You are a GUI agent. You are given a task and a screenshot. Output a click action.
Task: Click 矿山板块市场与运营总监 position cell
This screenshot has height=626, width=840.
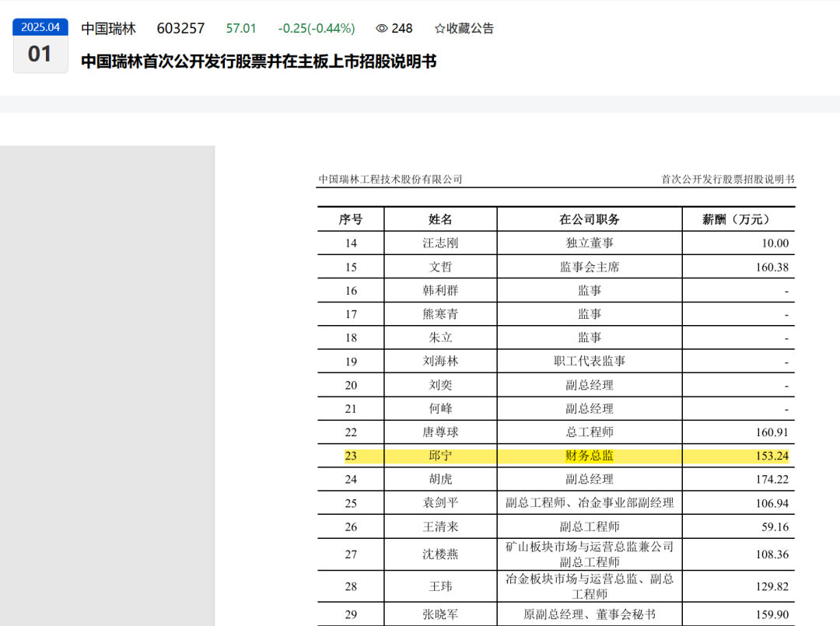[x=590, y=554]
